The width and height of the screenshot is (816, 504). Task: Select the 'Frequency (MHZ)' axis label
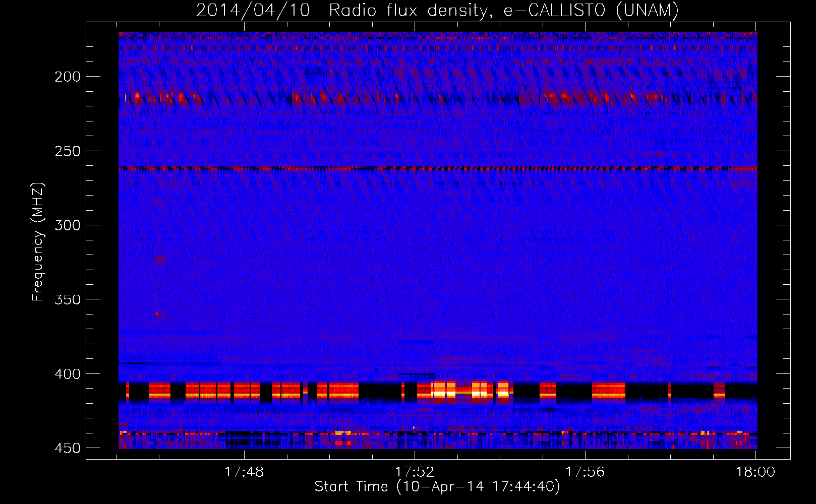pos(38,242)
